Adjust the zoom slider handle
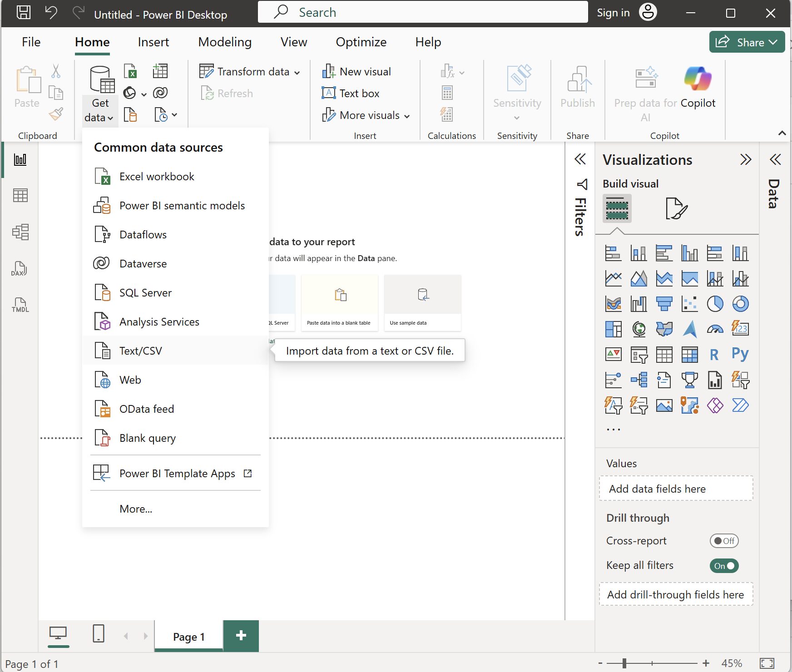 [x=624, y=663]
